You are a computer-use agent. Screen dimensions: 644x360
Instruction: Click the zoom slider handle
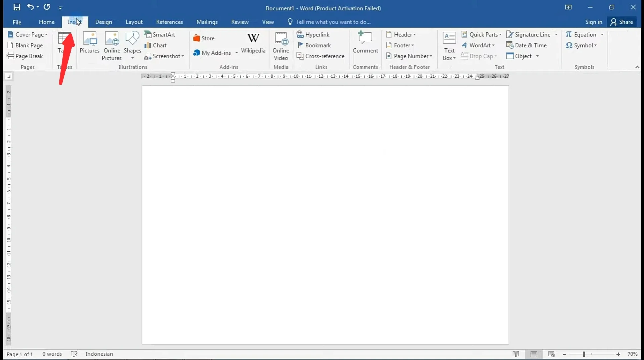[x=584, y=354]
